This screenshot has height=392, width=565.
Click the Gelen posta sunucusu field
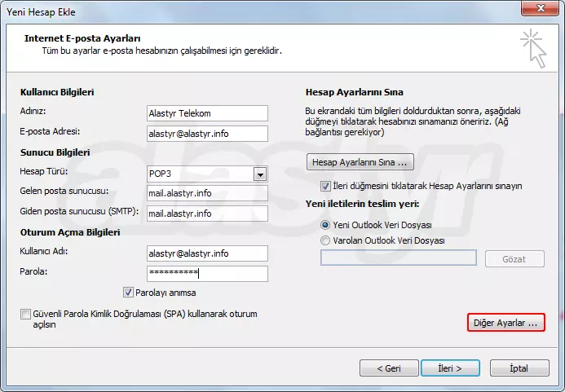pos(207,193)
